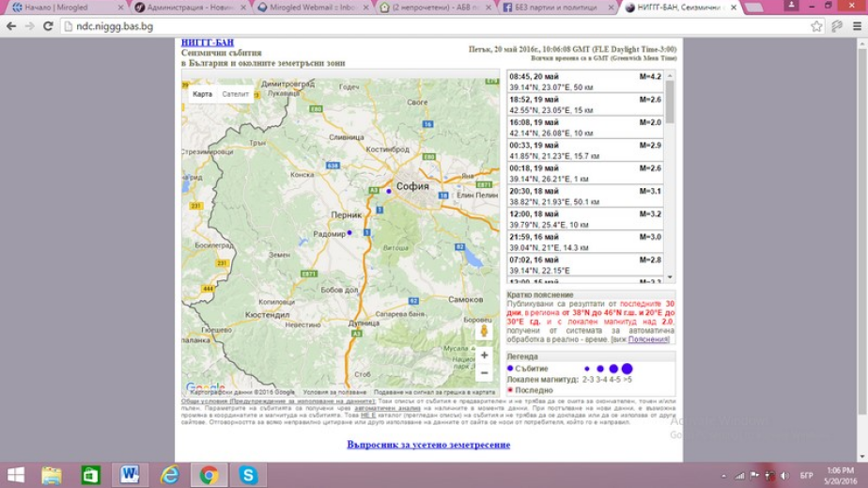Open Skype from the taskbar

pyautogui.click(x=248, y=475)
